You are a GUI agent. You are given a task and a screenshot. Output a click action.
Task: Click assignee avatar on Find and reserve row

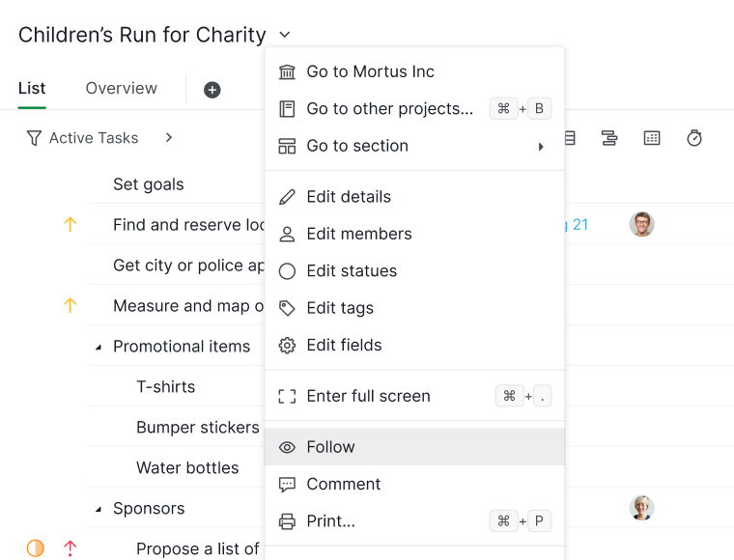click(x=642, y=224)
